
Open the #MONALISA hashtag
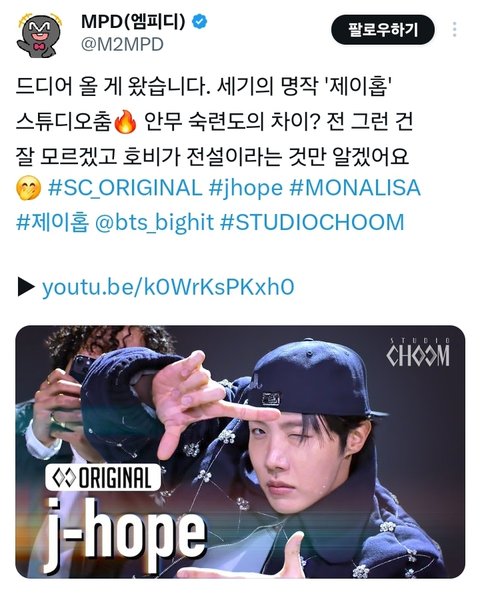355,188
